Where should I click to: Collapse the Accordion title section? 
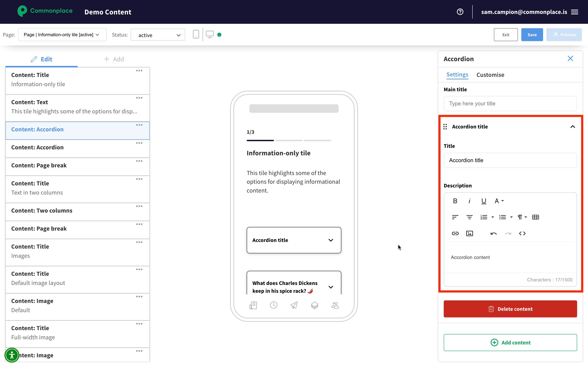click(x=573, y=127)
